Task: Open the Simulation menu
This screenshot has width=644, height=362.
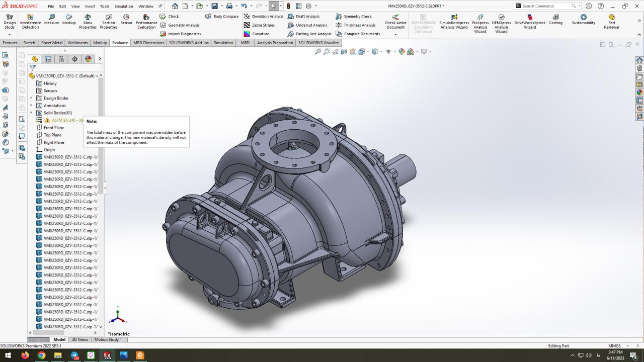Action: pos(124,6)
